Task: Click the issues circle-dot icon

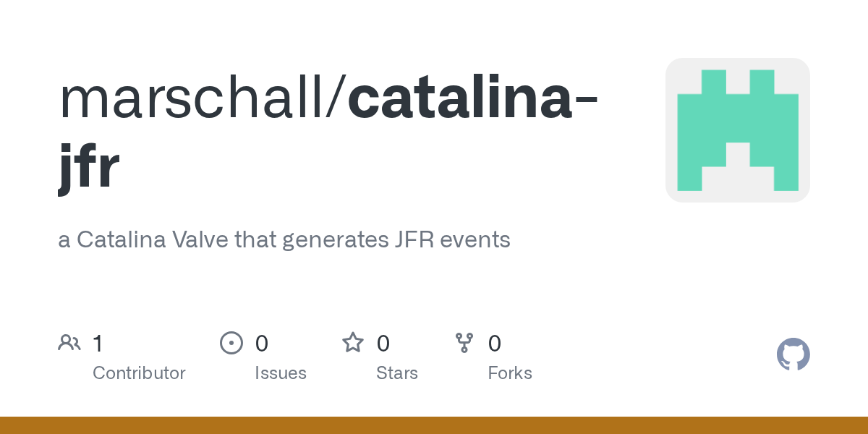Action: pos(231,343)
